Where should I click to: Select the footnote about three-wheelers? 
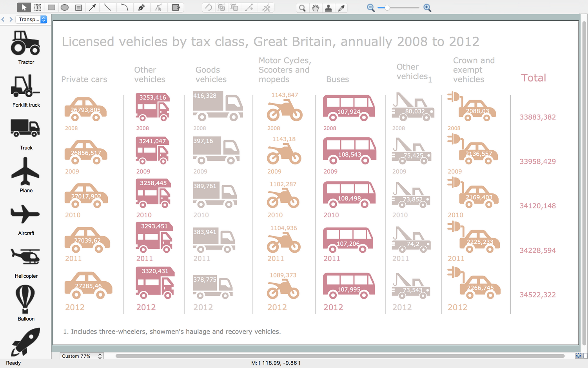pos(172,332)
